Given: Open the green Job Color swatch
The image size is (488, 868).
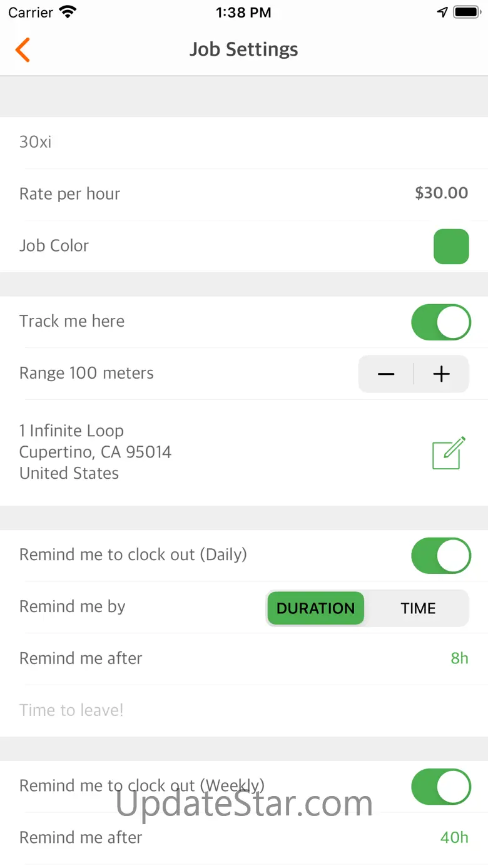Looking at the screenshot, I should pyautogui.click(x=451, y=247).
